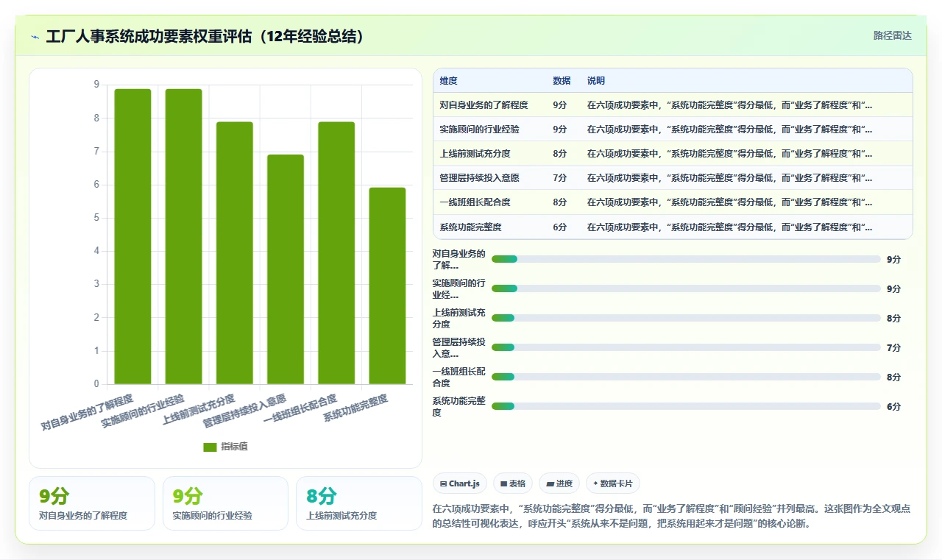
Task: Click the Chart.js tag button
Action: coord(460,483)
